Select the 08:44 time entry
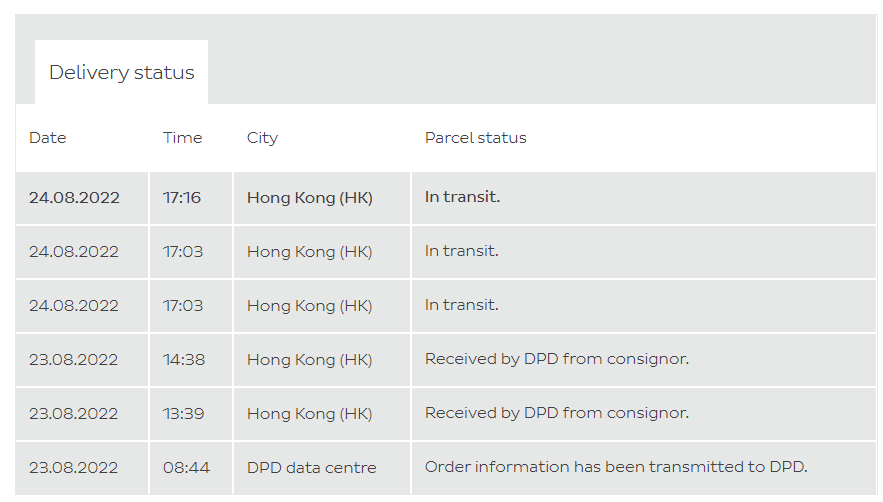The image size is (883, 502). (186, 468)
